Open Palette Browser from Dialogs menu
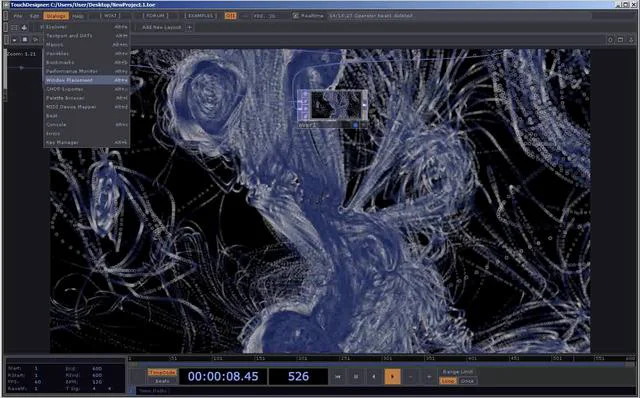Screen dimensions: 640x398 87,98
